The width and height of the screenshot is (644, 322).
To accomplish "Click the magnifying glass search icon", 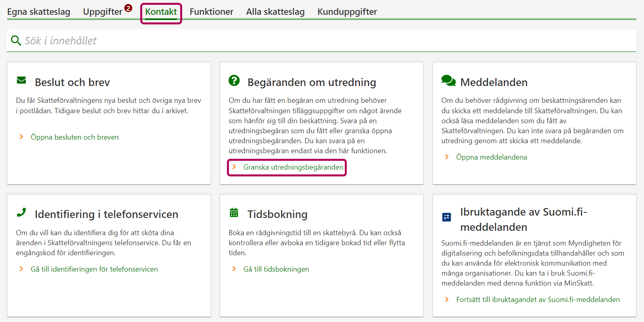I will [x=16, y=40].
